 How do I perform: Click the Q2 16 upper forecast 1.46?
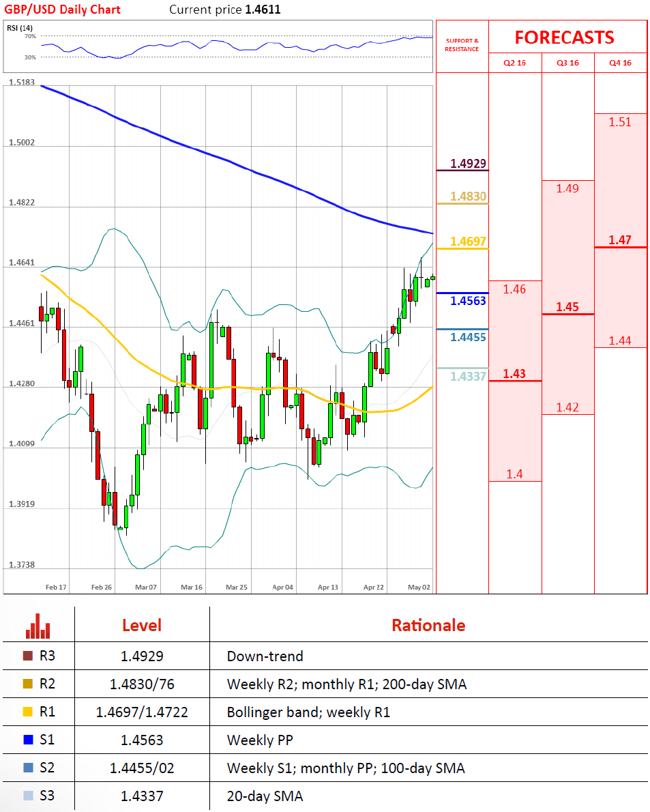pyautogui.click(x=514, y=289)
